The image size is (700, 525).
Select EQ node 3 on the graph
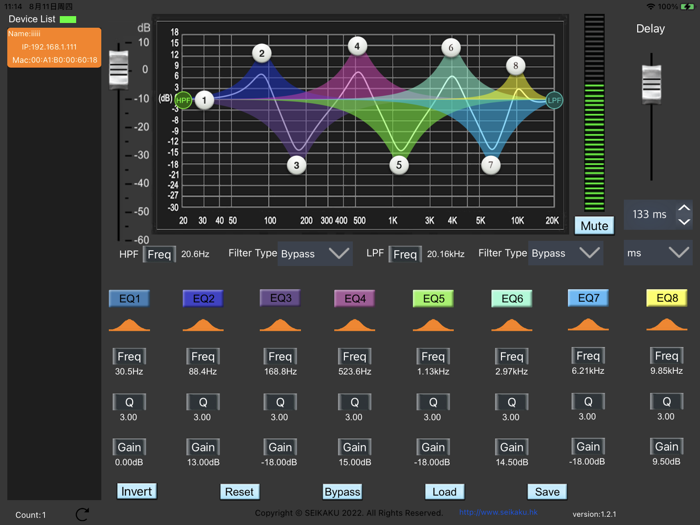point(296,166)
